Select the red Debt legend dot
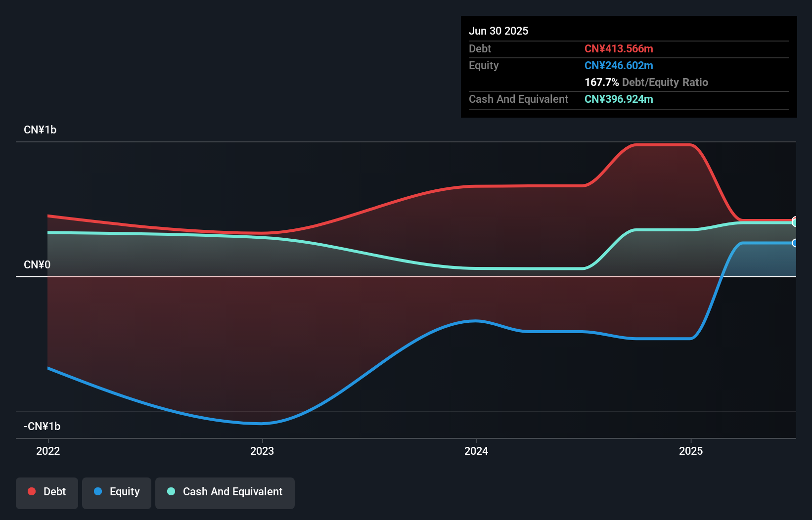The height and width of the screenshot is (520, 812). tap(32, 491)
